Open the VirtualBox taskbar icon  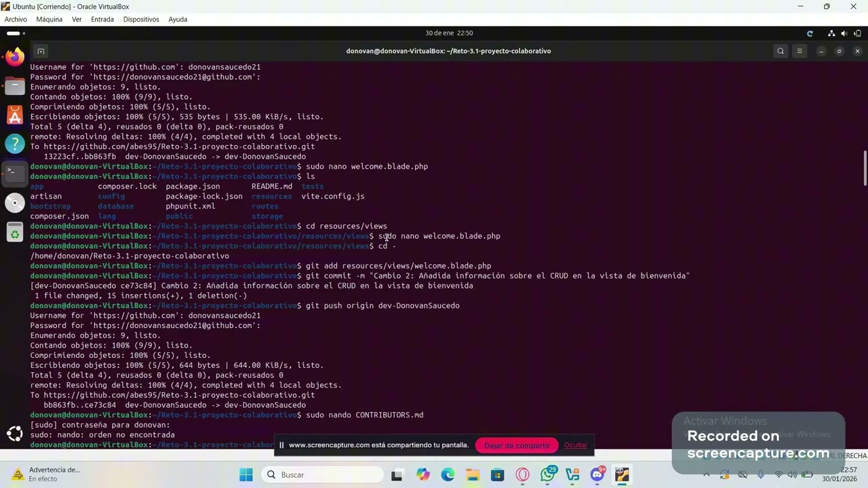pyautogui.click(x=572, y=474)
